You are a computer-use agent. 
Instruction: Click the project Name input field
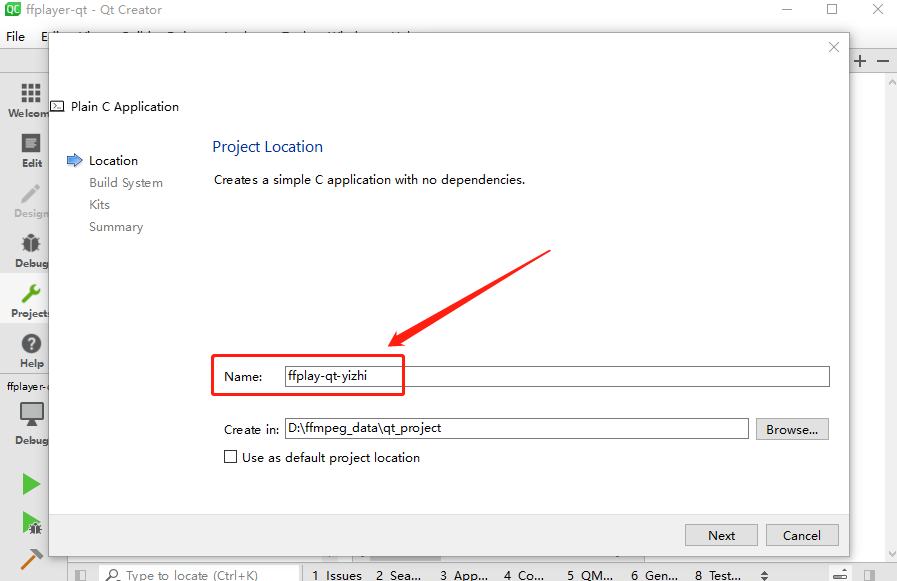[x=557, y=376]
